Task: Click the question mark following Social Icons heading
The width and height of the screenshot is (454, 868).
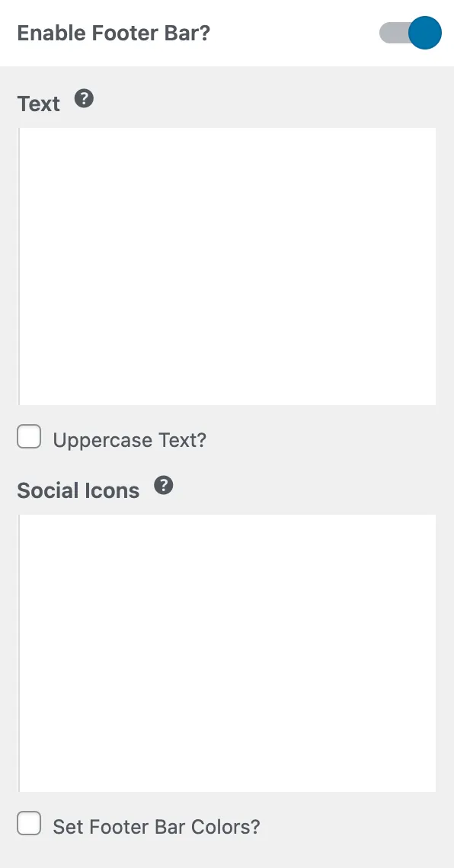Action: pos(163,485)
